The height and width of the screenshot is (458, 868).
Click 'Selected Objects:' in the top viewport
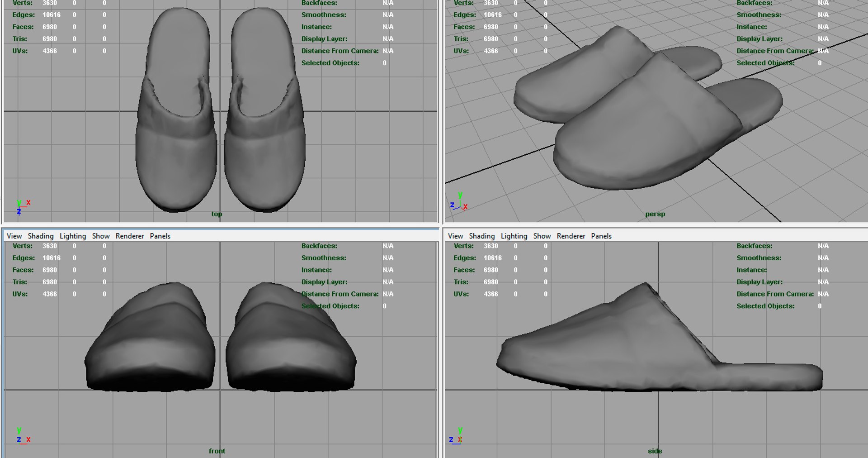coord(330,63)
